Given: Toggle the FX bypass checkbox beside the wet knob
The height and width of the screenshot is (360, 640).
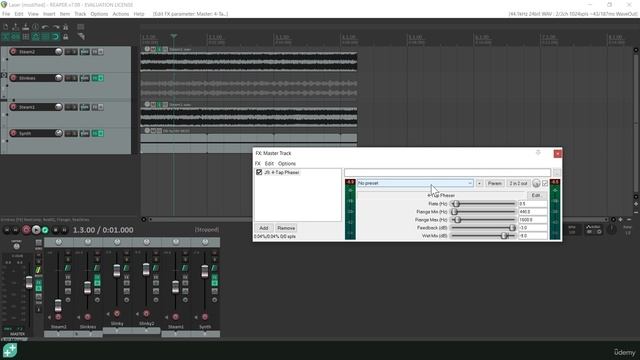Looking at the screenshot, I should click(x=545, y=183).
